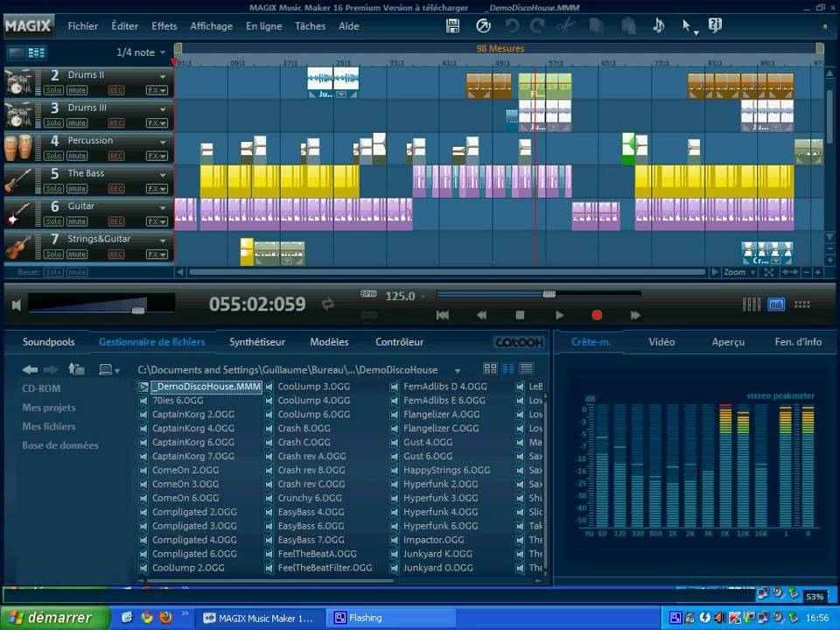Click The Bass guitar track icon

[x=18, y=180]
